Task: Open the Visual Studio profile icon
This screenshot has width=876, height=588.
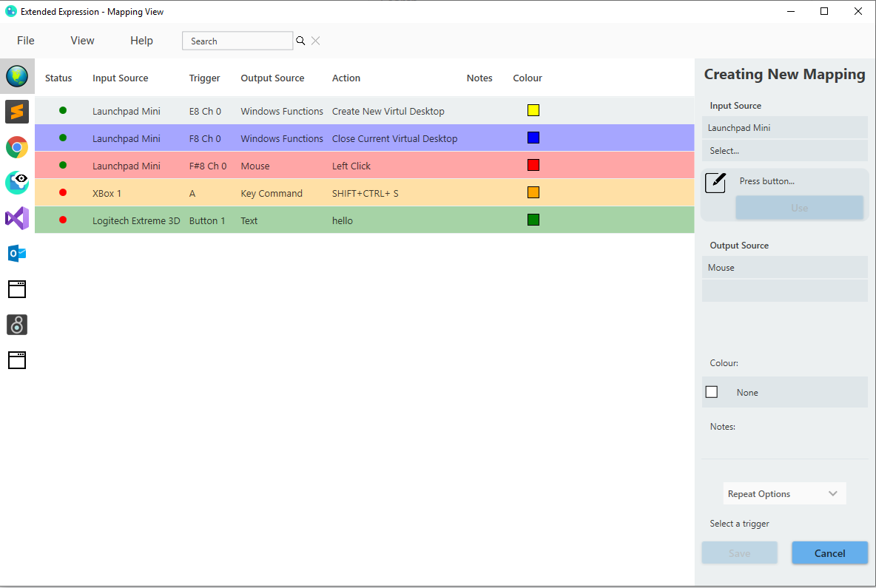Action: pyautogui.click(x=17, y=218)
